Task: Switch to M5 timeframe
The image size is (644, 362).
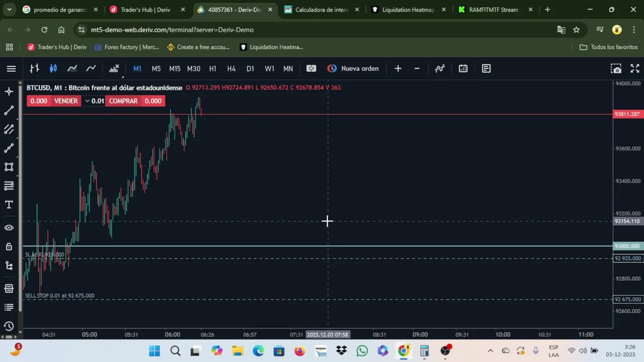Action: 156,68
